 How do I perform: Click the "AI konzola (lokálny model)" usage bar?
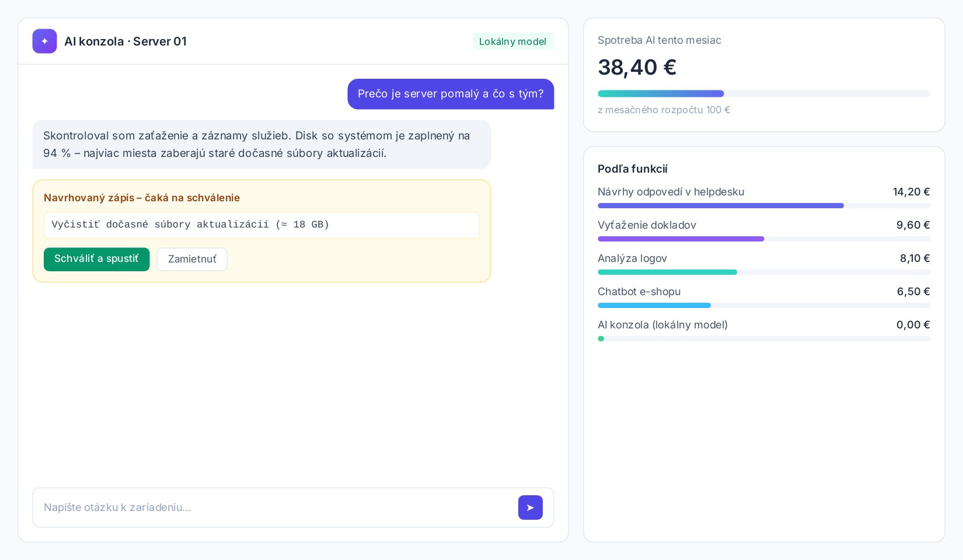click(x=764, y=338)
